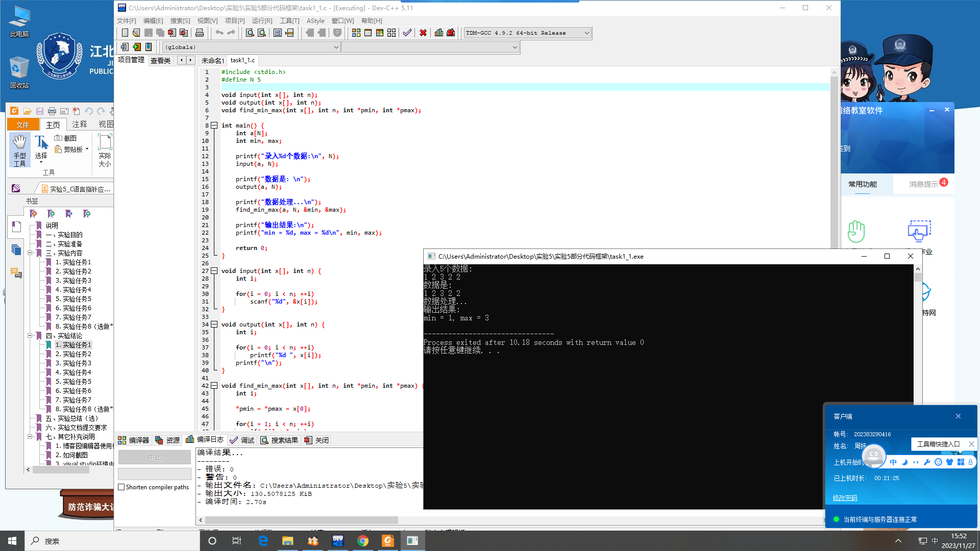
Task: Click the Compile icon with four colored squares
Action: [x=356, y=33]
